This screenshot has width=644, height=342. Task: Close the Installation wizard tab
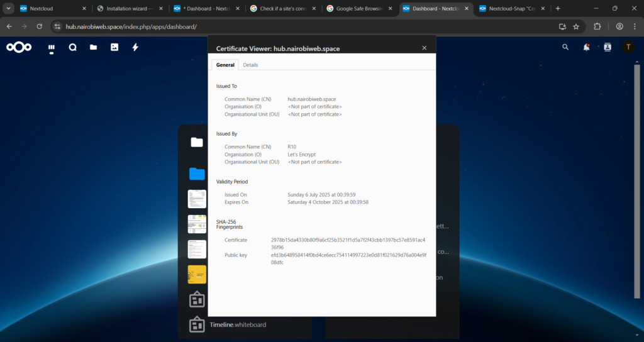point(161,8)
